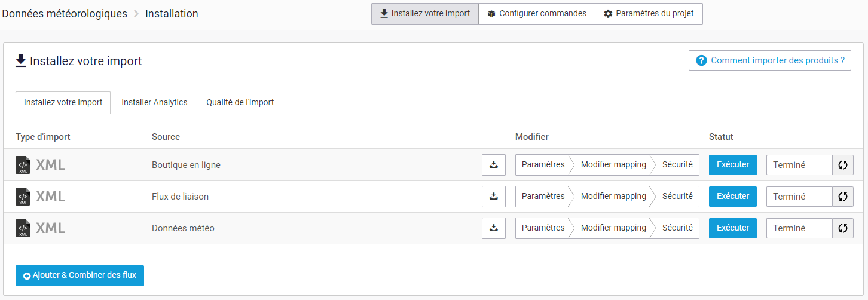Open Sécurité step for Flux de liaison
Screen dimensions: 868x300
[677, 197]
